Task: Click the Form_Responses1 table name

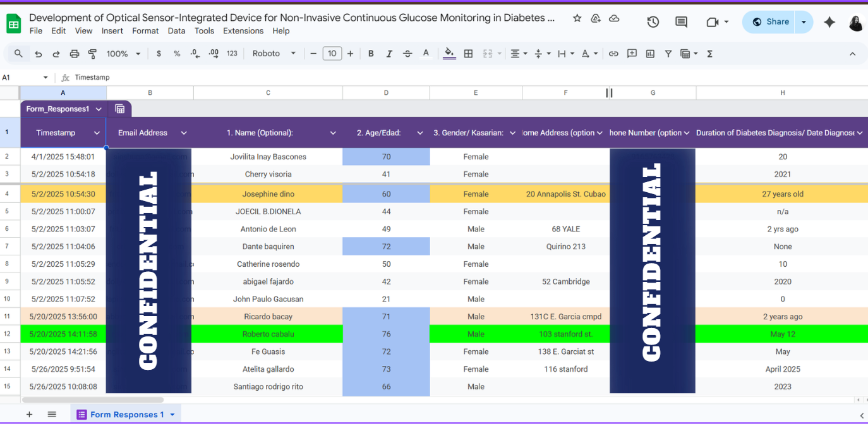Action: [x=57, y=109]
